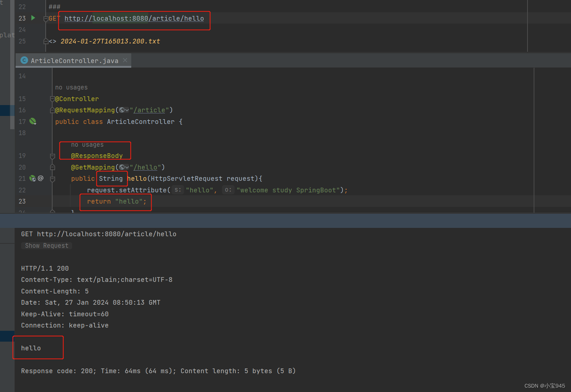The width and height of the screenshot is (571, 392).
Task: Follow the /hello mapping link
Action: tap(145, 167)
